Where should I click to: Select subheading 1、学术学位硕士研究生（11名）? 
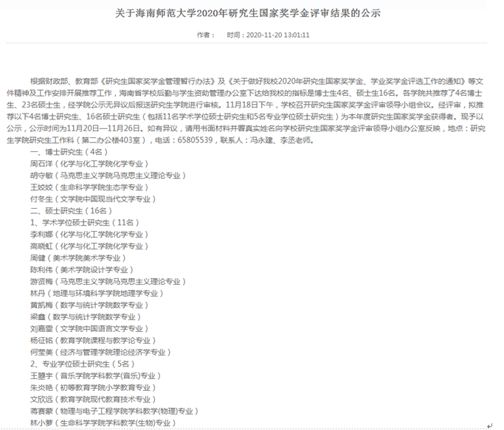pyautogui.click(x=85, y=223)
